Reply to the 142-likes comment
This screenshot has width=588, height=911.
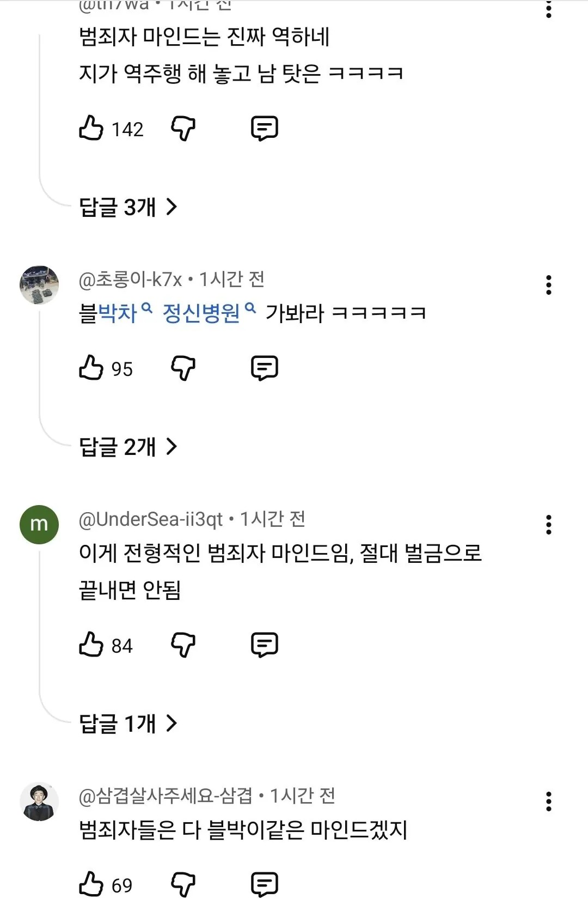click(x=265, y=129)
